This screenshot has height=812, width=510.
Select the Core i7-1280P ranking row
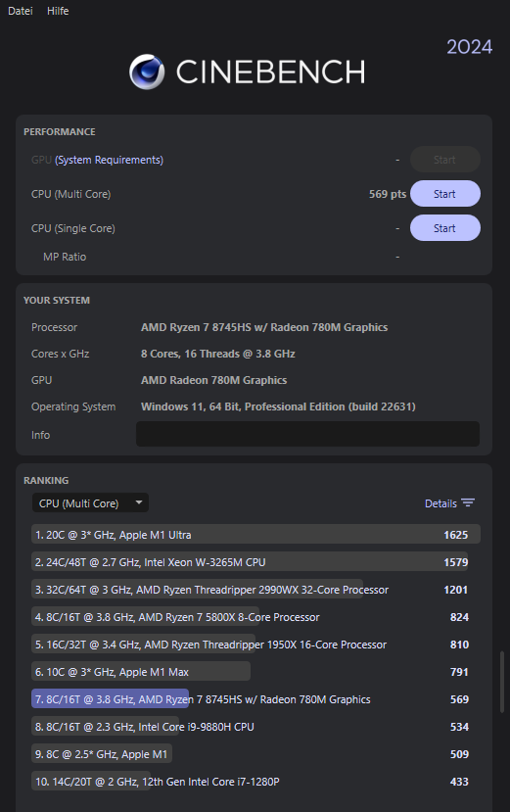(x=255, y=782)
